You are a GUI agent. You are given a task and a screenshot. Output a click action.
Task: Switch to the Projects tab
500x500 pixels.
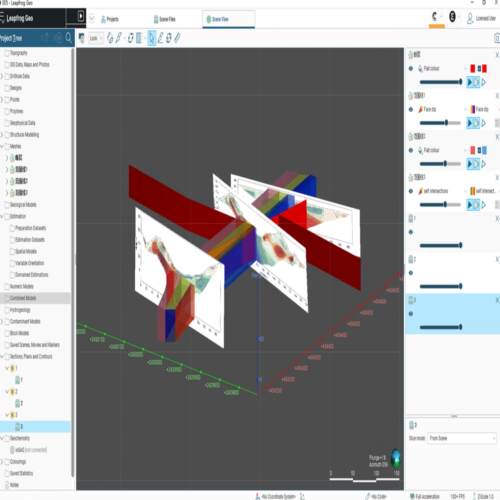pos(110,19)
